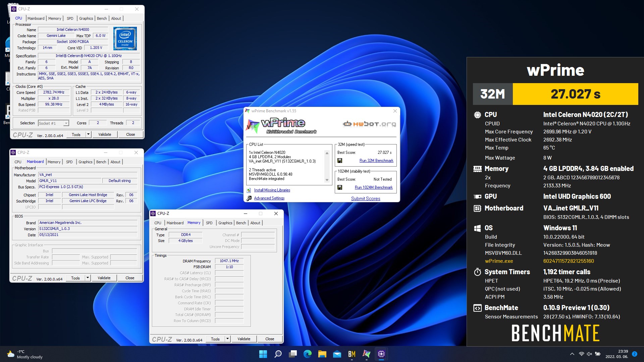The image size is (644, 362).
Task: Click Run 1024M Benchmark link
Action: click(x=374, y=187)
